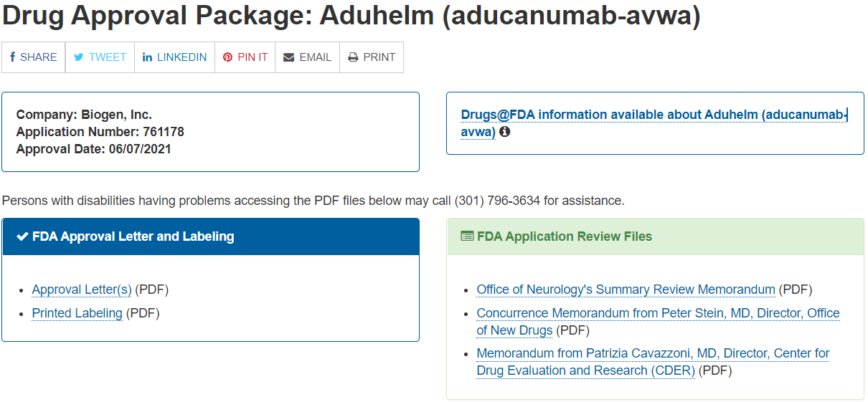
Task: Click the list icon in Review Files header
Action: 467,236
